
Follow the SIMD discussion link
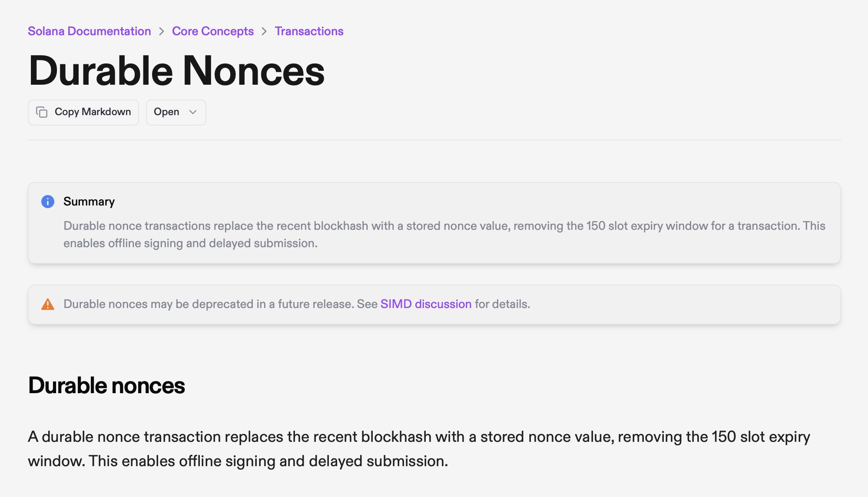426,304
